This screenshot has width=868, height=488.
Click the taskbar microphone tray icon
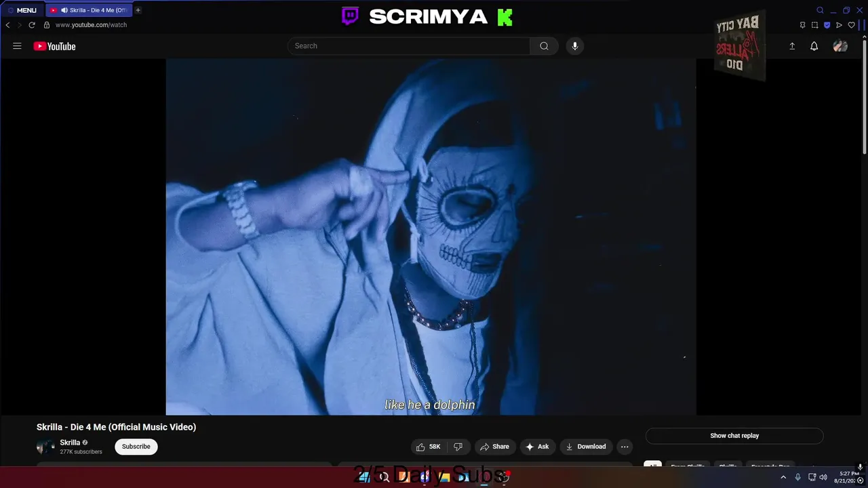point(798,477)
